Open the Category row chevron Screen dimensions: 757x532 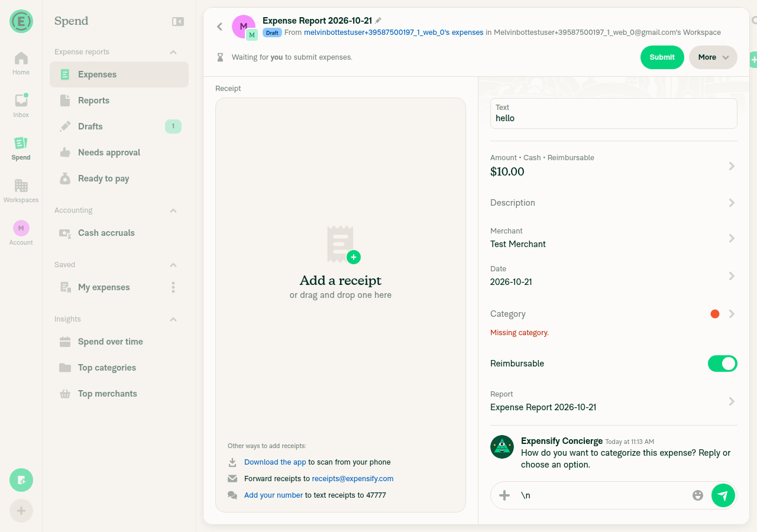[x=732, y=314]
